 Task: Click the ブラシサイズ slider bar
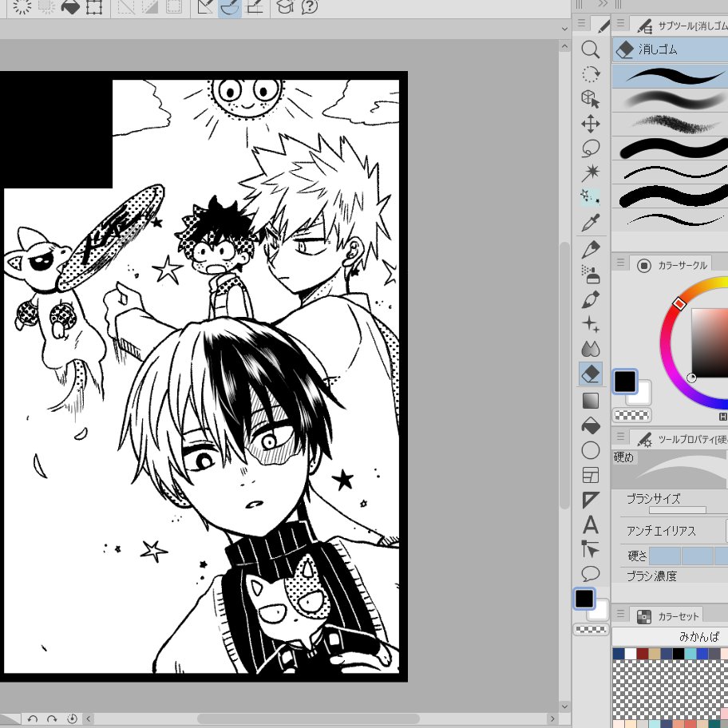point(678,510)
